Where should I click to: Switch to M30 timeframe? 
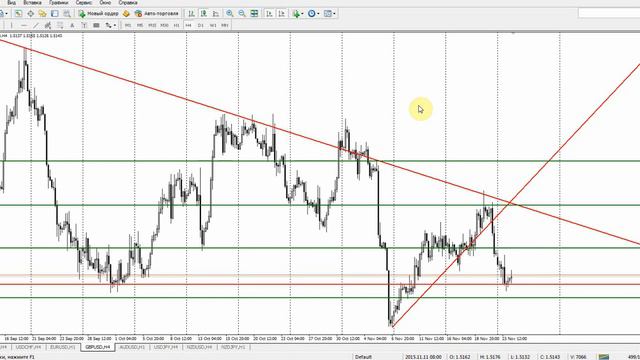coord(164,25)
